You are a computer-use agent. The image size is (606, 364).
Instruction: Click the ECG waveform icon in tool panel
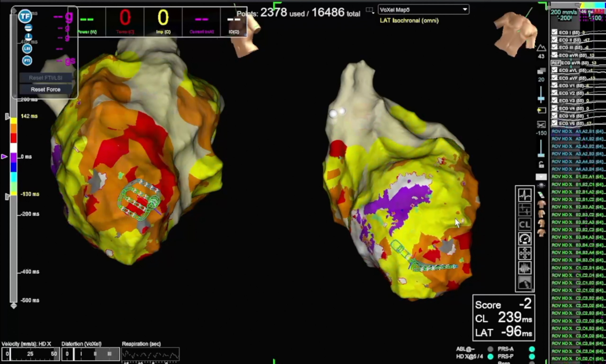click(x=525, y=195)
